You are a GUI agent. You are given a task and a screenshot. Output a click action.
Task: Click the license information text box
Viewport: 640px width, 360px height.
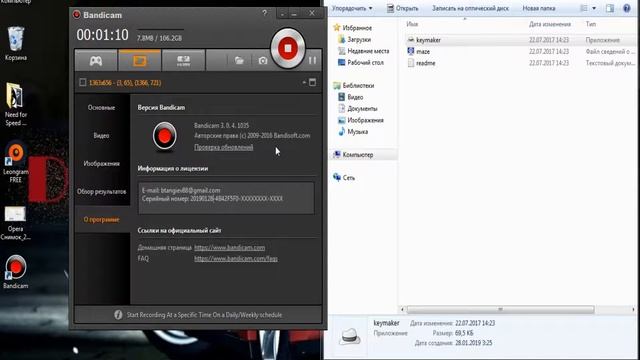click(x=227, y=198)
